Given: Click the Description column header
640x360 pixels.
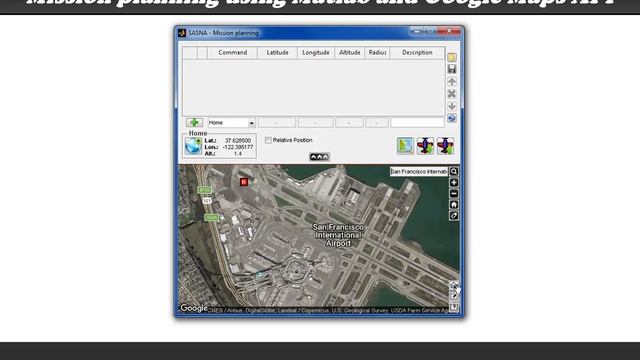Looking at the screenshot, I should (x=417, y=53).
